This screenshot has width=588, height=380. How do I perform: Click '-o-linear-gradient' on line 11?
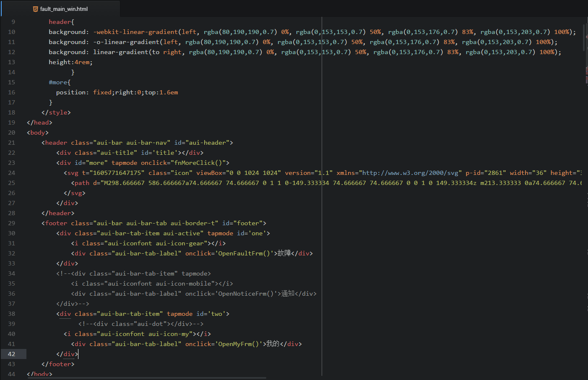(126, 42)
